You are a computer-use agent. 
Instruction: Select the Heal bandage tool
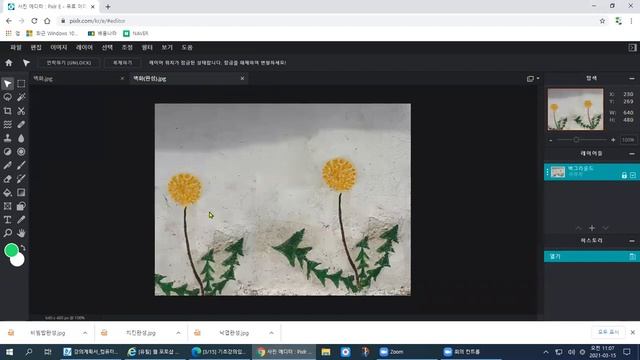[x=21, y=124]
